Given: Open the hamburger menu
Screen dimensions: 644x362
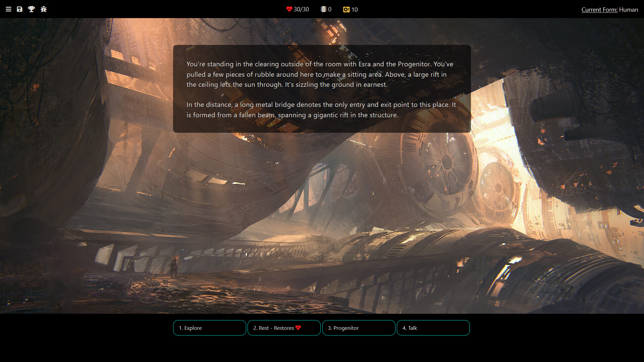Looking at the screenshot, I should coord(8,9).
